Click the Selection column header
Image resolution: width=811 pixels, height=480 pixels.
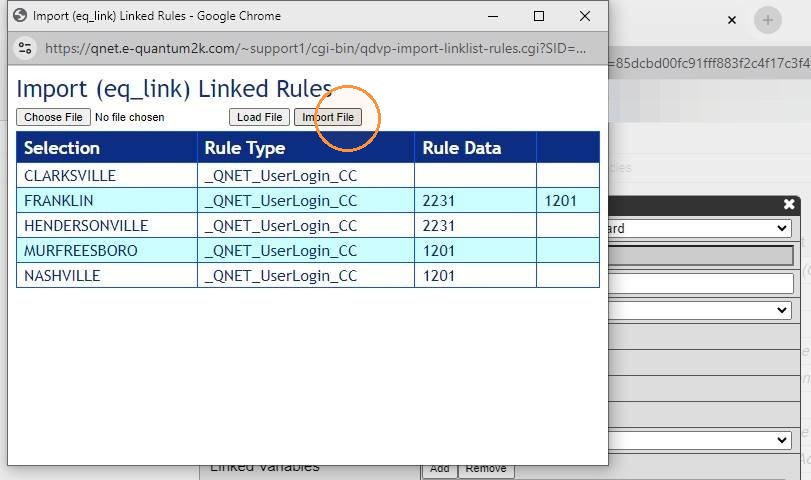coord(107,147)
